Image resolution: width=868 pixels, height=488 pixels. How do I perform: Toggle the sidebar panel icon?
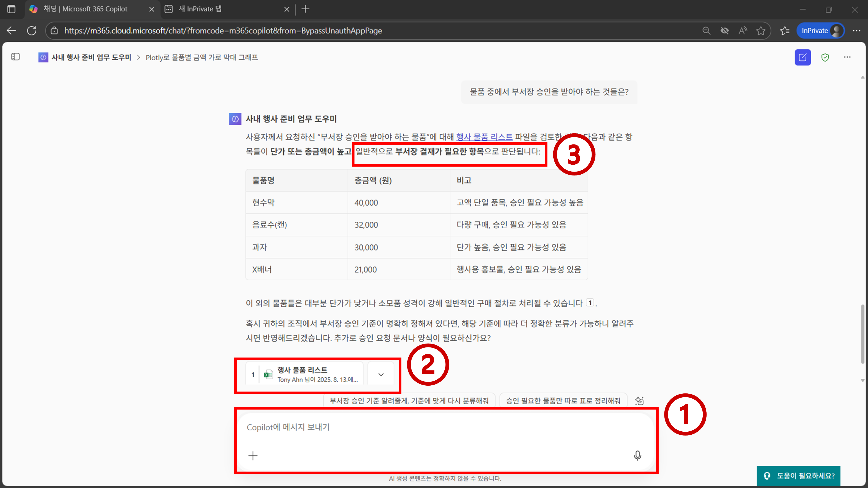(x=15, y=57)
